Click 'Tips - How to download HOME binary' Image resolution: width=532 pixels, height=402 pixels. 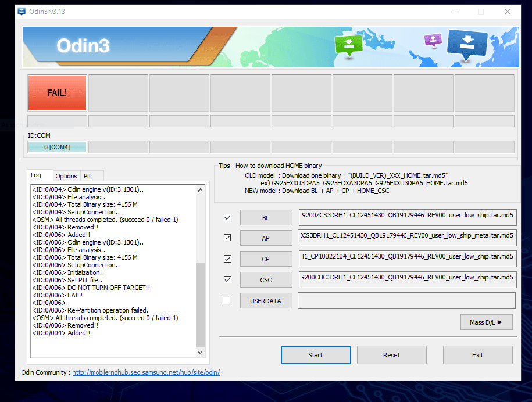270,166
